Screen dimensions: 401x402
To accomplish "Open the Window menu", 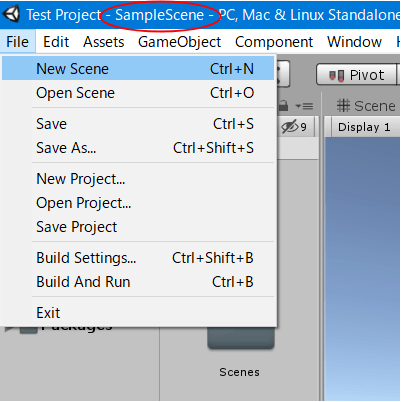I will click(354, 42).
